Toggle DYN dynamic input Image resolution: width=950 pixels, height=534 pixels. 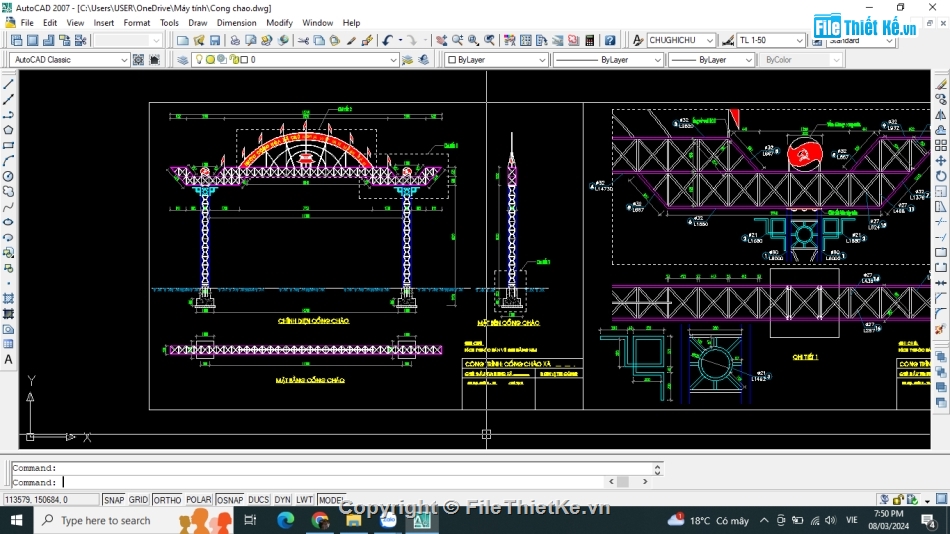(282, 500)
